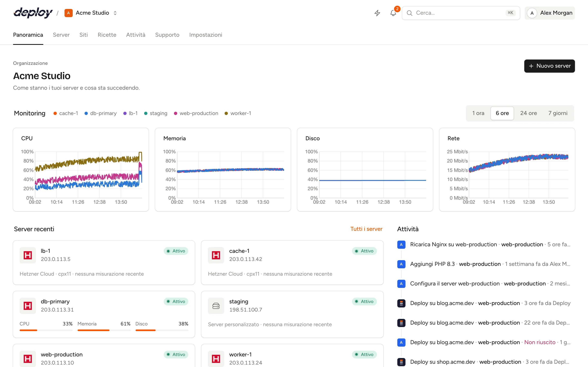Viewport: 588px width, 367px height.
Task: Select the 7 giorni time range
Action: pyautogui.click(x=558, y=113)
